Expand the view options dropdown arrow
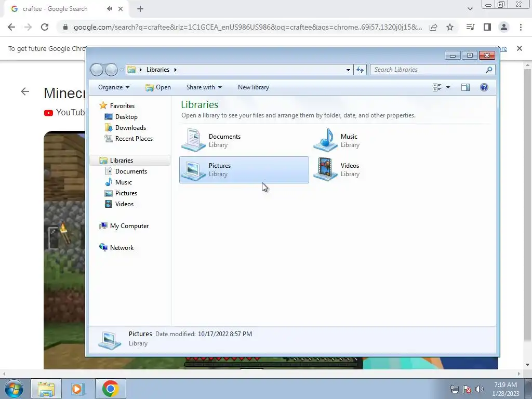Viewport: 532px width, 399px height. point(448,87)
